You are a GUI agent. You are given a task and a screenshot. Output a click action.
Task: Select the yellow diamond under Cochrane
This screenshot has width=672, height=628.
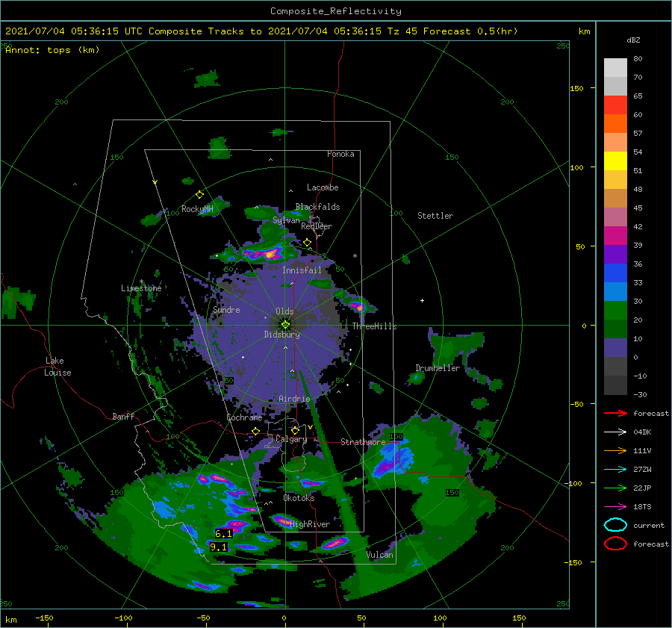[256, 431]
